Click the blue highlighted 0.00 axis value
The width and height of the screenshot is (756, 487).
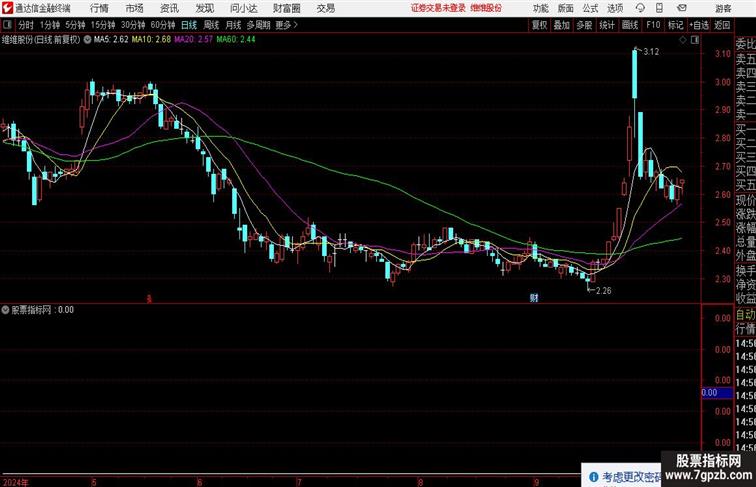(x=717, y=392)
